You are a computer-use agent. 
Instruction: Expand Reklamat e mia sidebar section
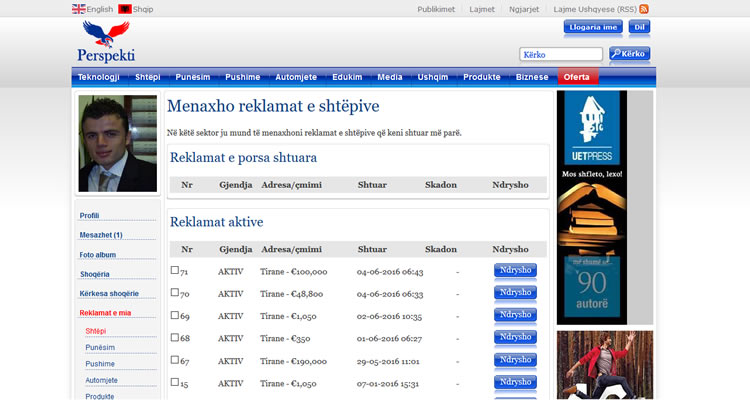pos(105,313)
